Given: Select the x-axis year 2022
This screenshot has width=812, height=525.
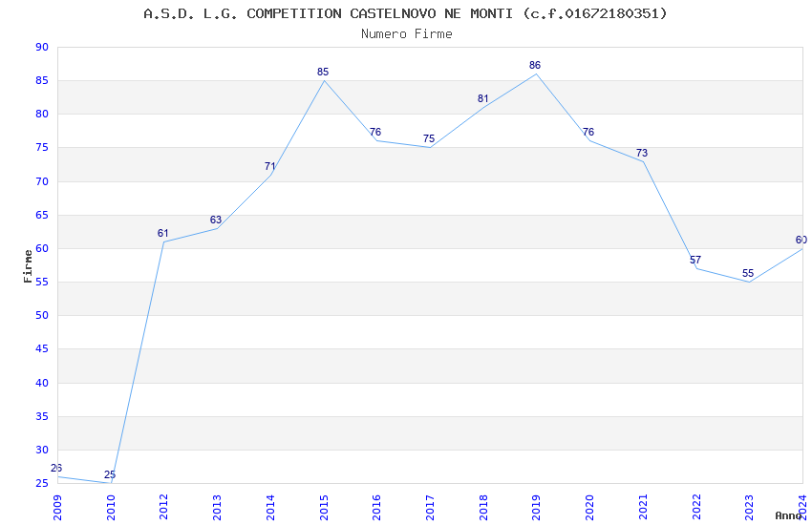Looking at the screenshot, I should (x=696, y=508).
